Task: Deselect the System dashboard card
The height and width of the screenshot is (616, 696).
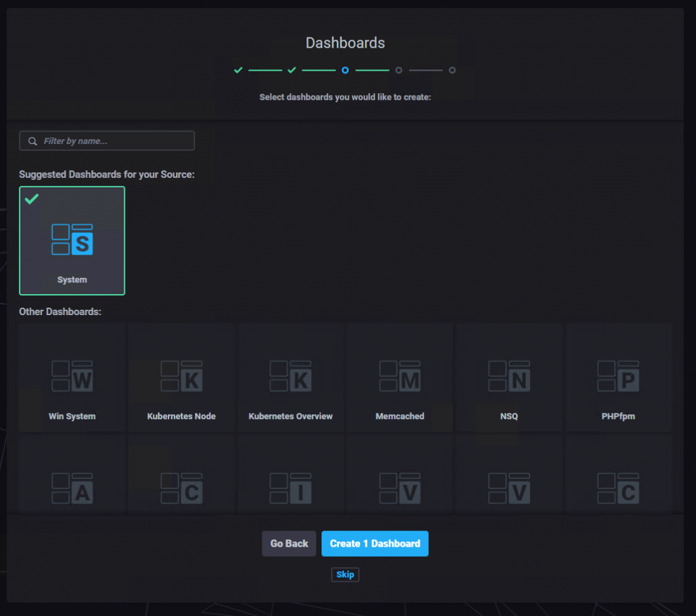Action: coord(72,241)
